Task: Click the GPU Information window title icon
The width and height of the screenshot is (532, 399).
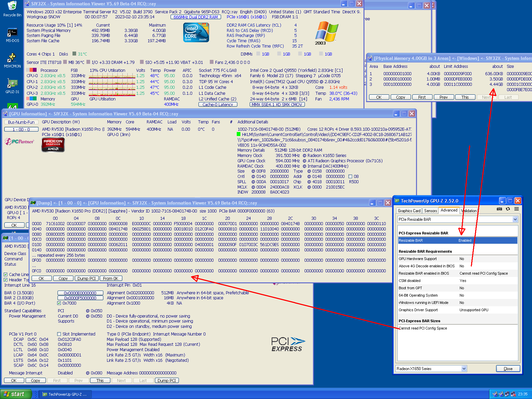Action: point(6,114)
